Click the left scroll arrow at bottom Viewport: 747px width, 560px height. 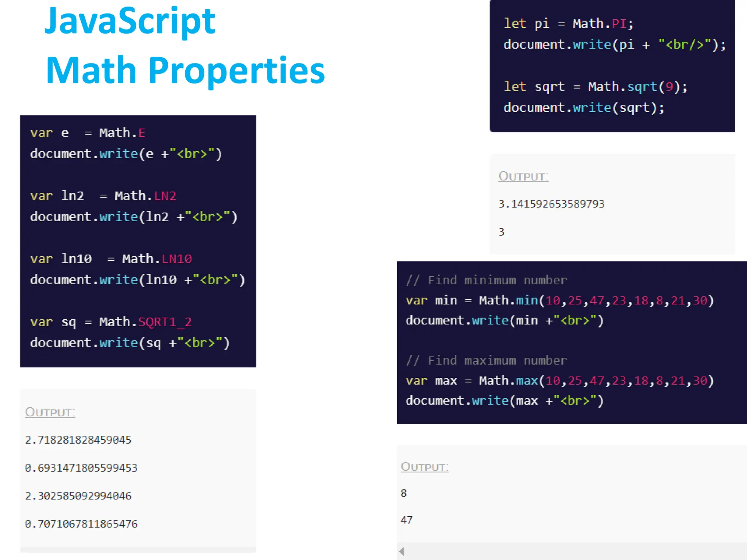402,551
